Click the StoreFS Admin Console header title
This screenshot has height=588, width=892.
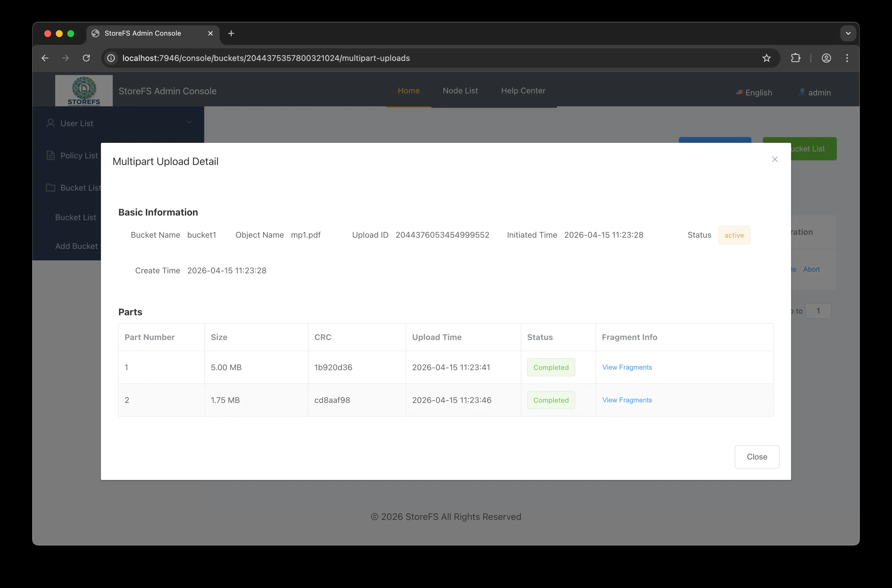tap(167, 91)
